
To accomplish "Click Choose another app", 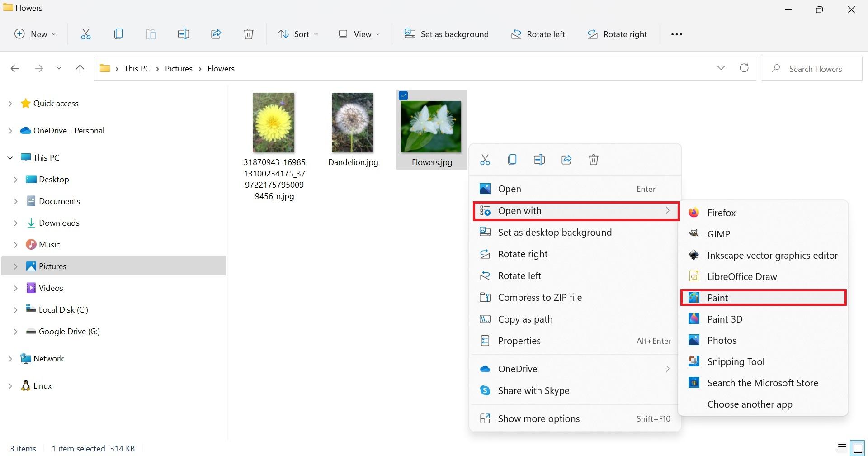I will point(764,404).
